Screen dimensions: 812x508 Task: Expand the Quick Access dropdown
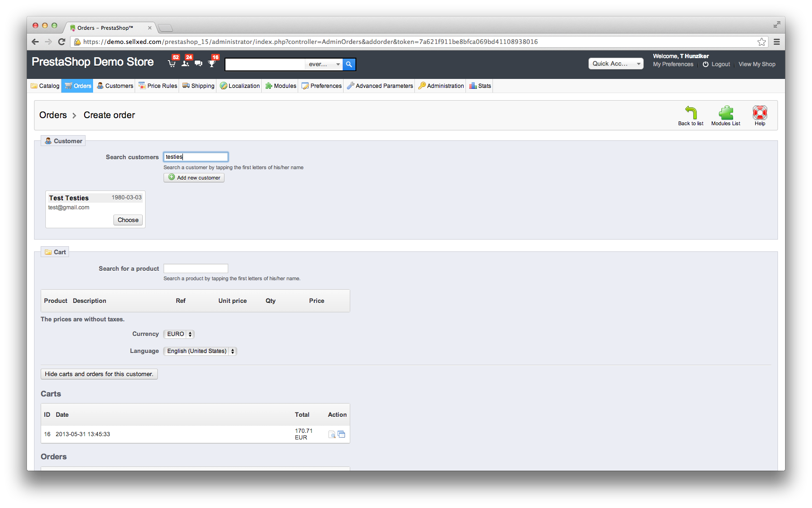click(616, 64)
